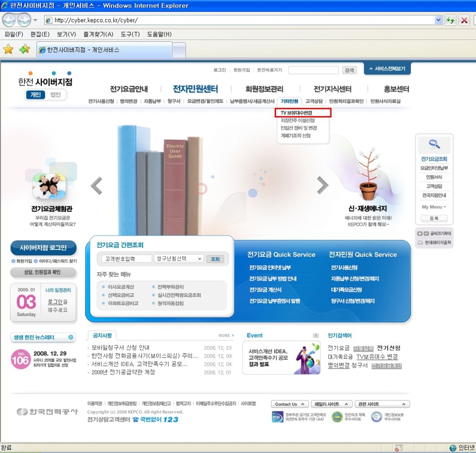
Task: Show previous banner with left chevron
Action: coord(97,185)
